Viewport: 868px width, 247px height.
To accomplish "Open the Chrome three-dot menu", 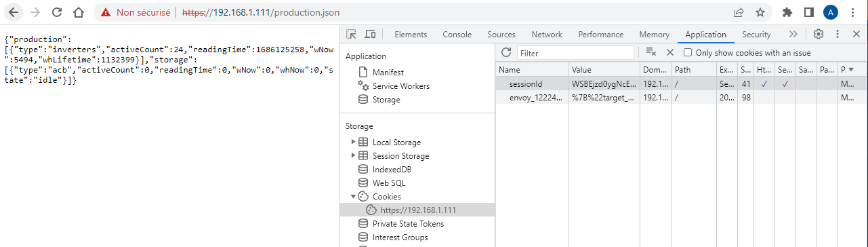I will (852, 12).
